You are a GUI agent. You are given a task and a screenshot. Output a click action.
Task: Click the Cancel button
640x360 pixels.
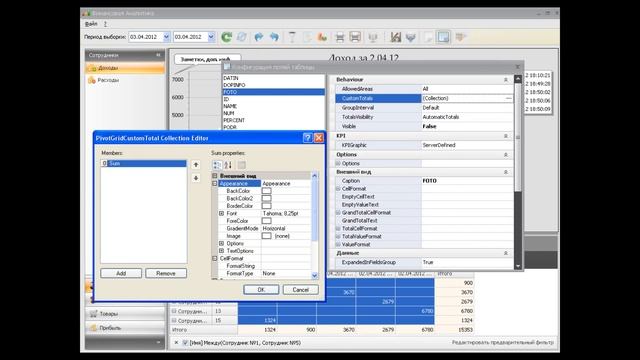pos(300,290)
